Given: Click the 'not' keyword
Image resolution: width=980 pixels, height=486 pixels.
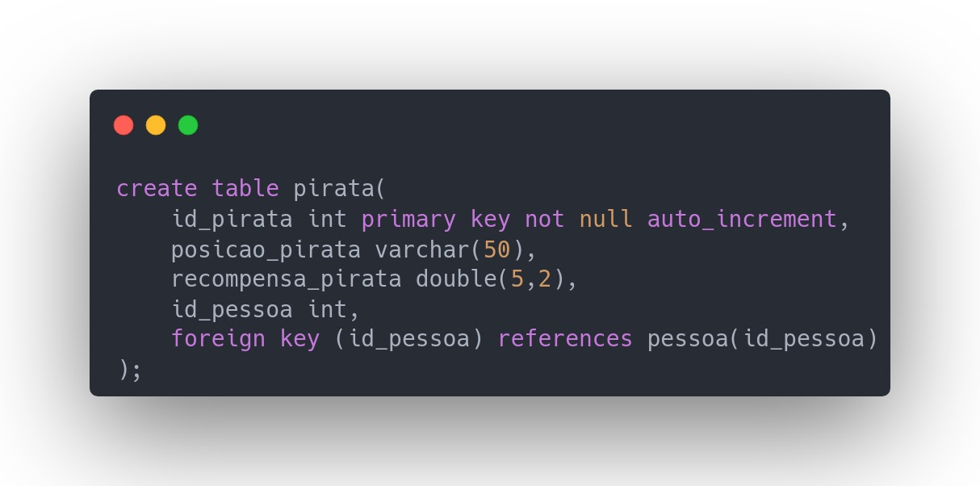Looking at the screenshot, I should point(545,219).
